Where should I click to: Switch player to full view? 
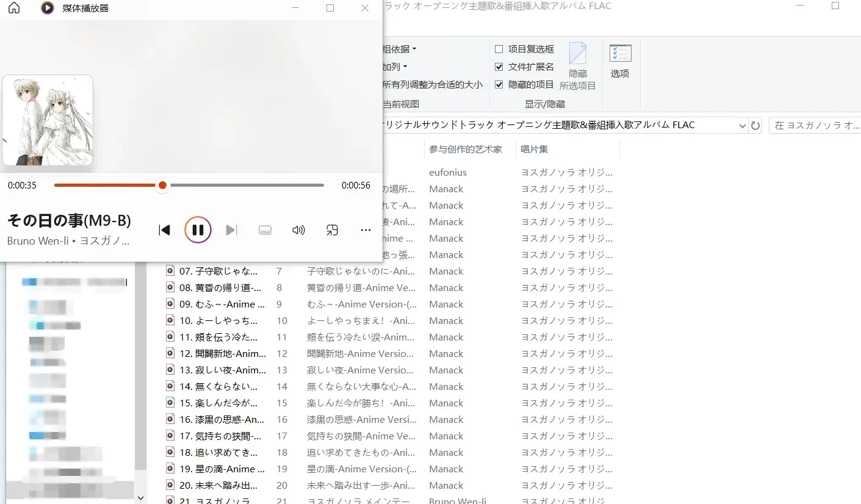[x=332, y=230]
